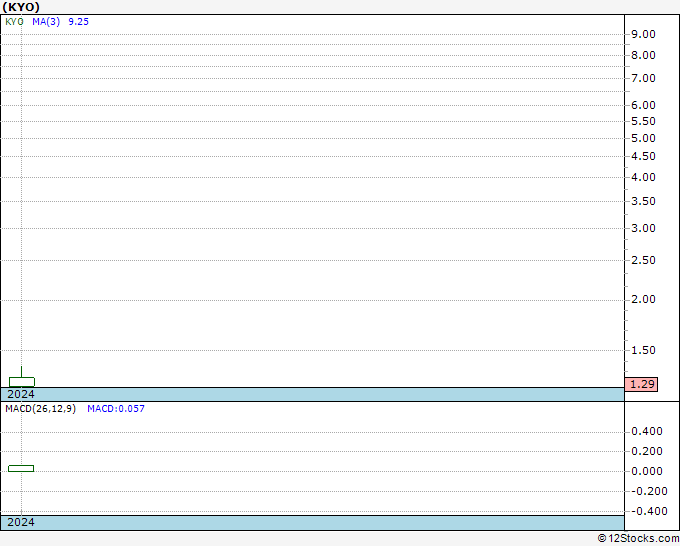Click the 3.50 price axis label

point(643,201)
